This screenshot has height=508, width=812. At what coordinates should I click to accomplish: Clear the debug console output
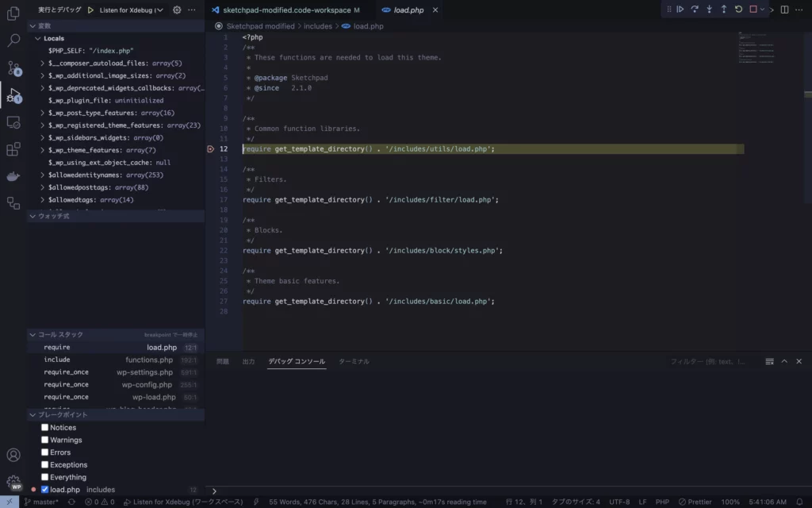769,361
